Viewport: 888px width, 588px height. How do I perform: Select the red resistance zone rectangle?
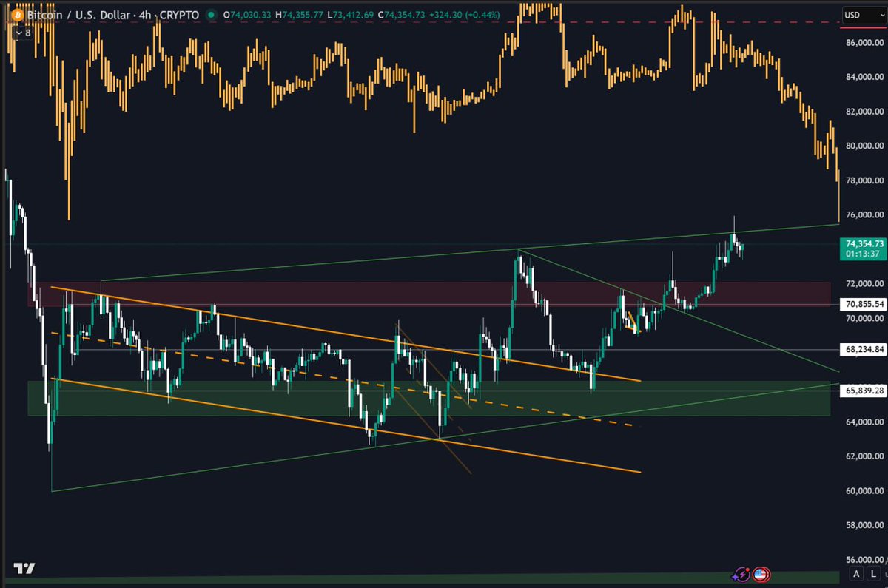429,293
